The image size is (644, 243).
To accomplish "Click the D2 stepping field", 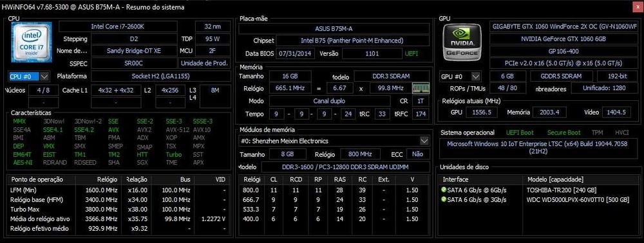I will pos(134,39).
